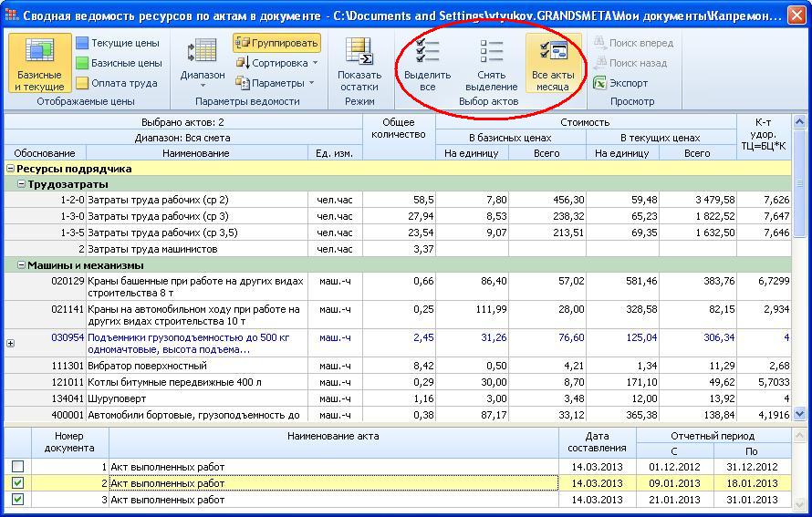This screenshot has height=517, width=812.
Task: Export the report via 'Экспорт' icon
Action: (x=600, y=83)
